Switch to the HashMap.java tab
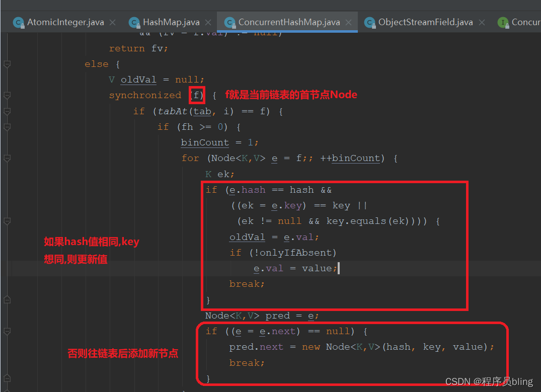 pos(171,23)
